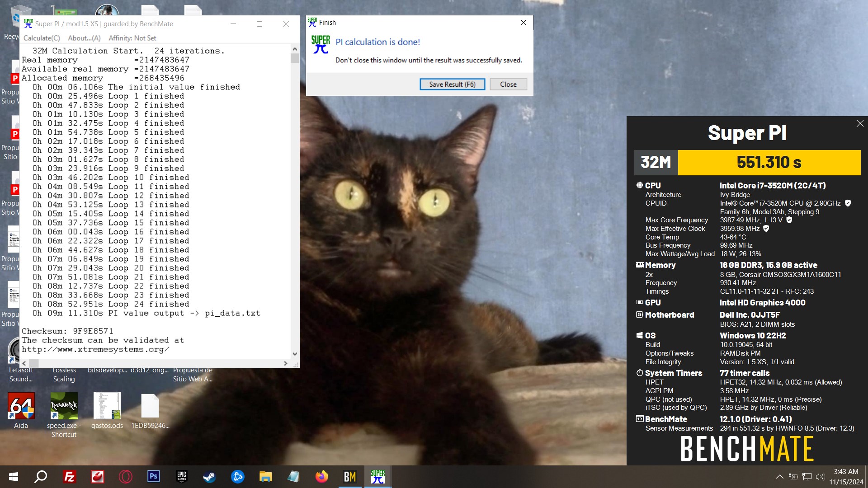Click the 32M Calculation Start line
868x488 pixels.
point(128,51)
